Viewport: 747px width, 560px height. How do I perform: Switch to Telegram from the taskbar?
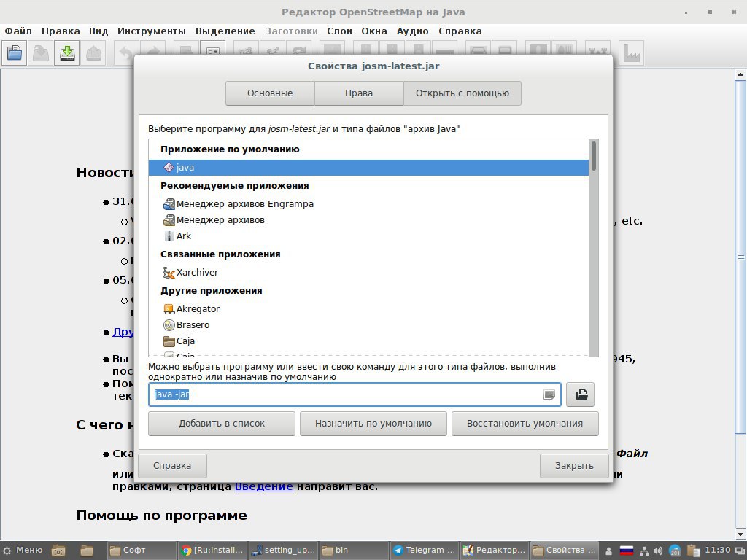coord(425,551)
